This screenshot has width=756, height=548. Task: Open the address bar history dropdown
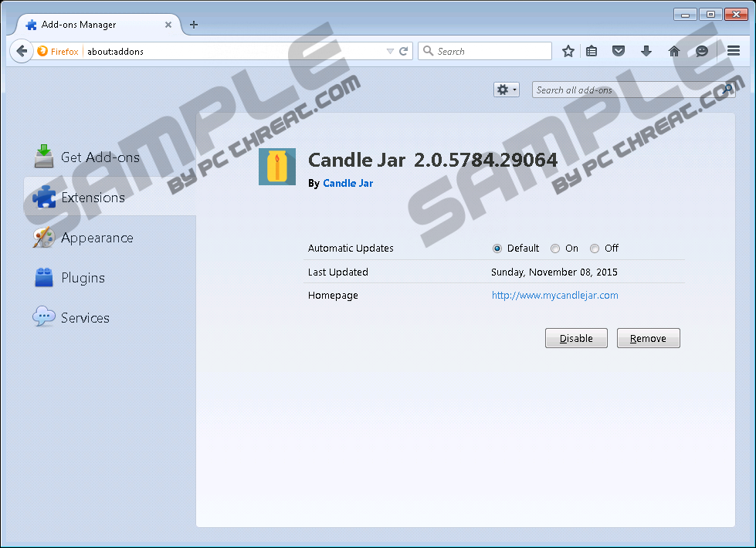pyautogui.click(x=390, y=51)
